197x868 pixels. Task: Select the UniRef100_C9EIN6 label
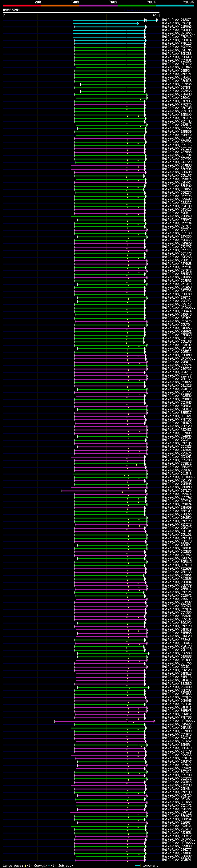[176, 50]
